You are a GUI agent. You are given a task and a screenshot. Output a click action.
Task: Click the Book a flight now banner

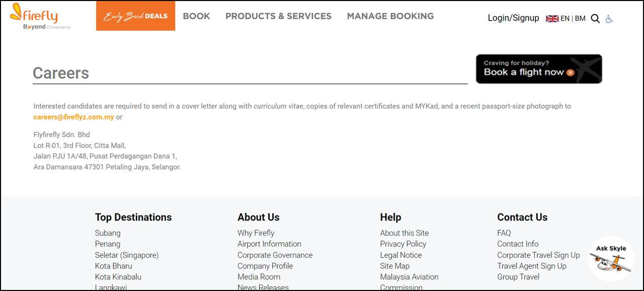coord(539,68)
